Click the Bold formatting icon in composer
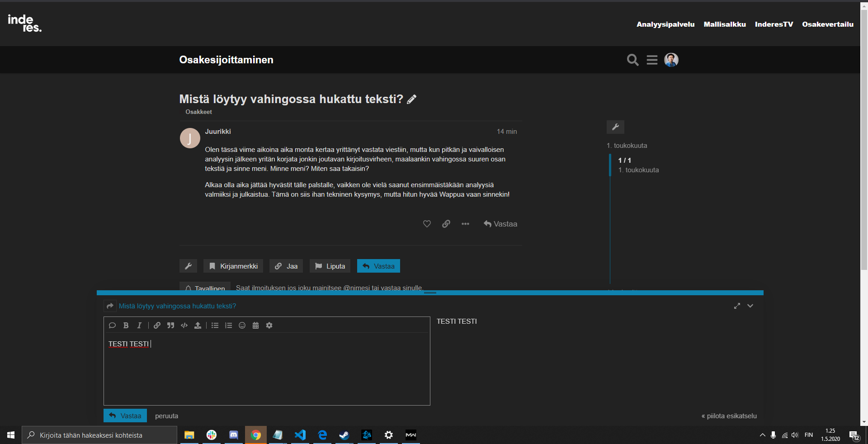868x444 pixels. tap(126, 326)
